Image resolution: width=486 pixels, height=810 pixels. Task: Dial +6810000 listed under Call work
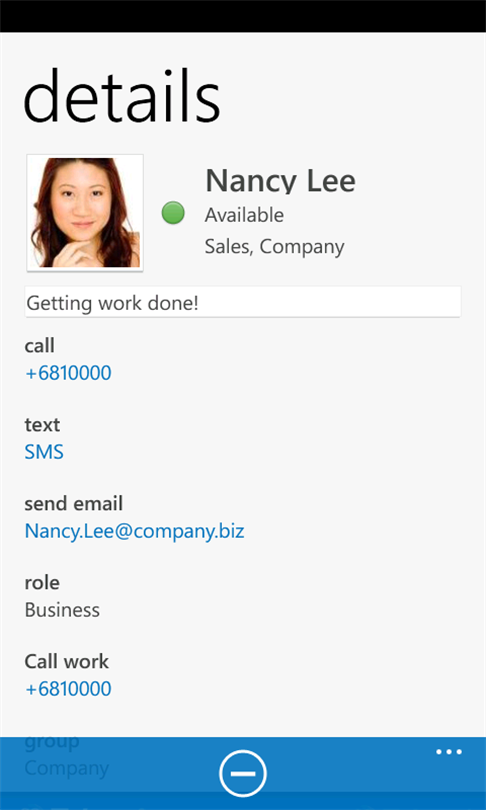pos(68,689)
